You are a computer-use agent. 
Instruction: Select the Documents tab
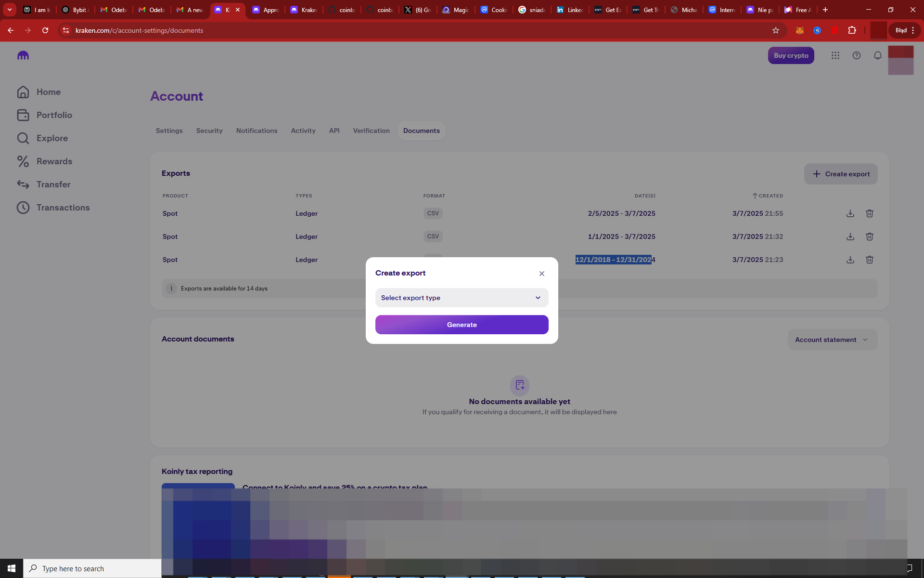click(x=422, y=131)
